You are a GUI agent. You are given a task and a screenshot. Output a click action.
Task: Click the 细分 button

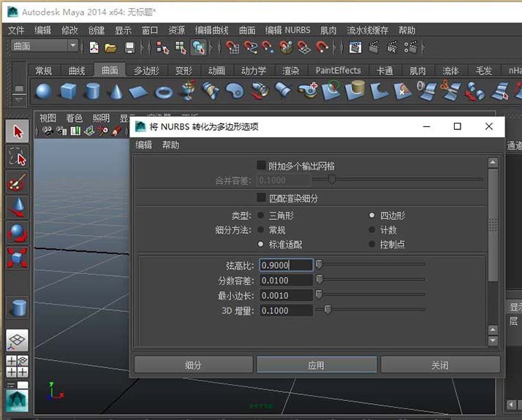click(193, 364)
